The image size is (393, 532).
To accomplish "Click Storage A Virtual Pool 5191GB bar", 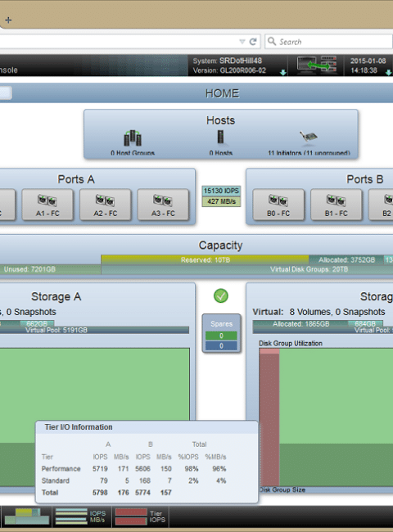I will coord(94,330).
